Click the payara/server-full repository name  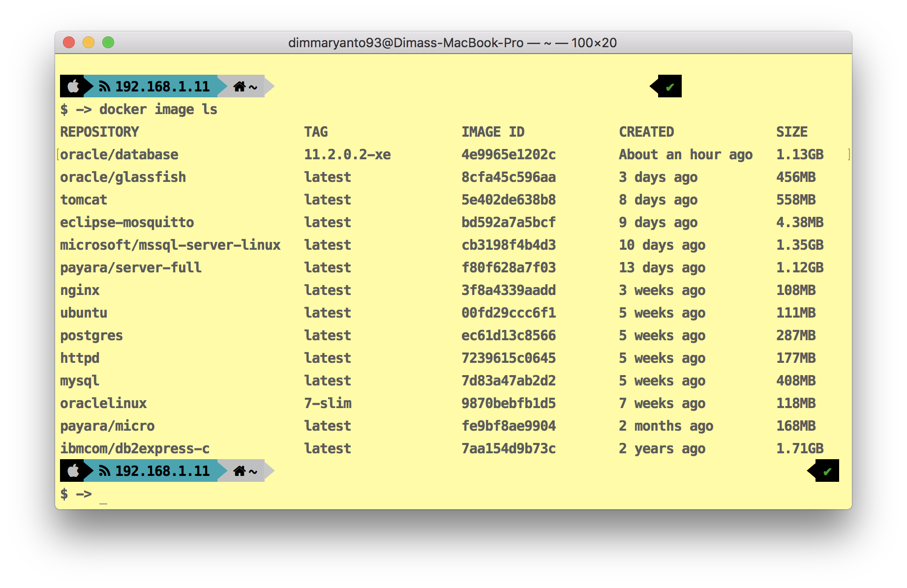click(131, 267)
